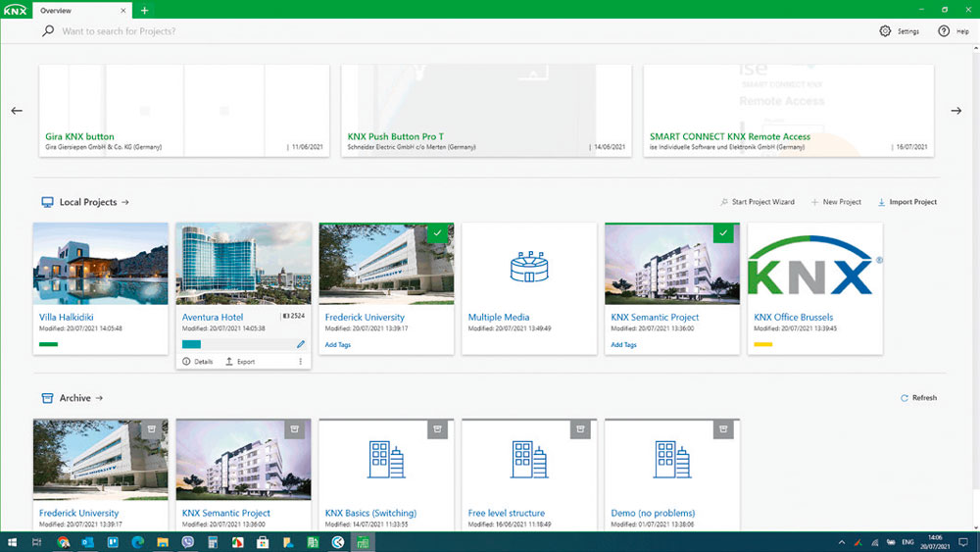Open the Gira KNX button news card
The height and width of the screenshot is (552, 980).
coord(184,111)
